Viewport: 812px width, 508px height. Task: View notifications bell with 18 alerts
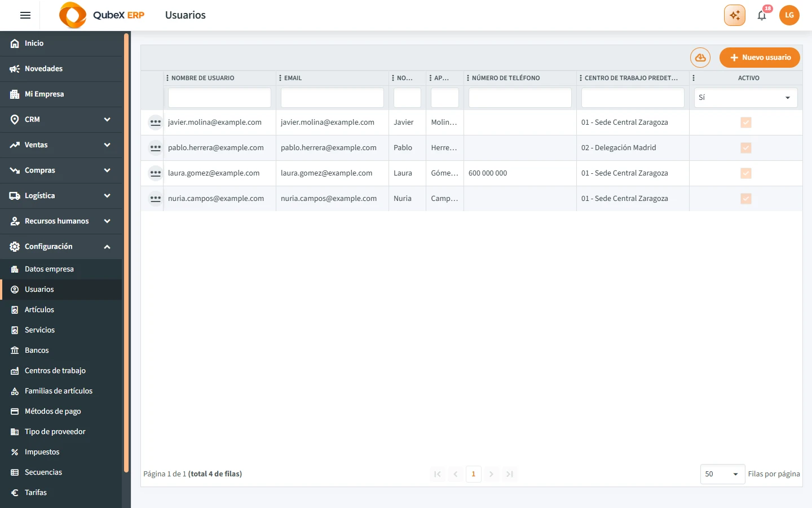coord(762,15)
